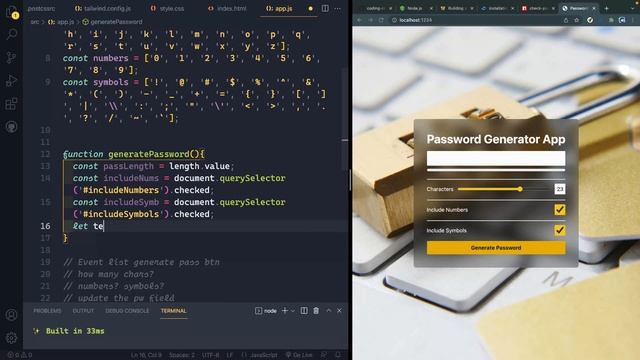The width and height of the screenshot is (640, 360).
Task: Create a new terminal with the plus icon
Action: [285, 311]
